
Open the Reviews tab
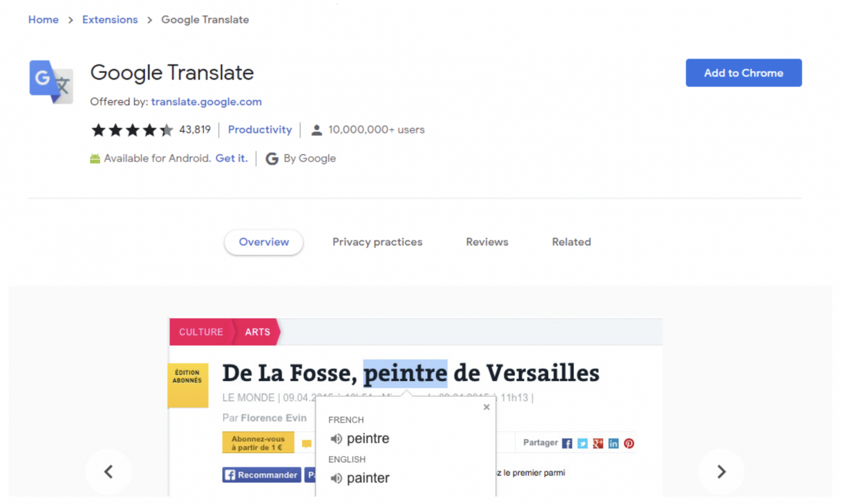click(487, 242)
